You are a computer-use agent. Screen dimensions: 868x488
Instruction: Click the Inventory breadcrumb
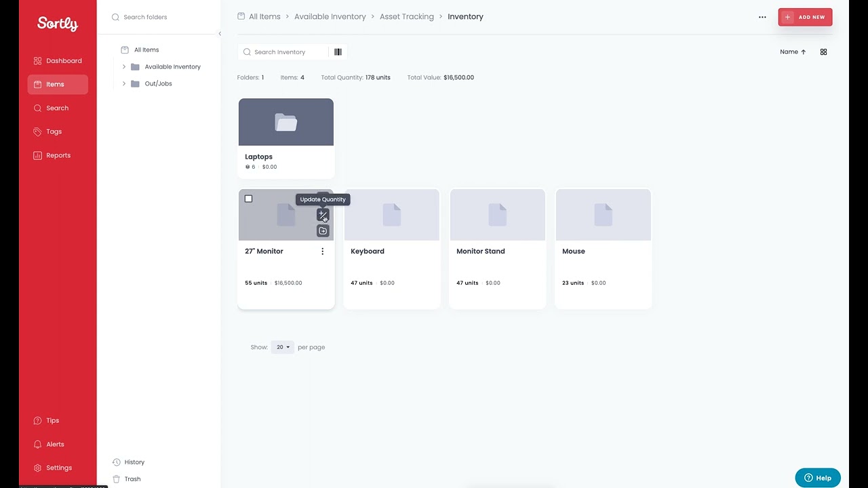465,16
